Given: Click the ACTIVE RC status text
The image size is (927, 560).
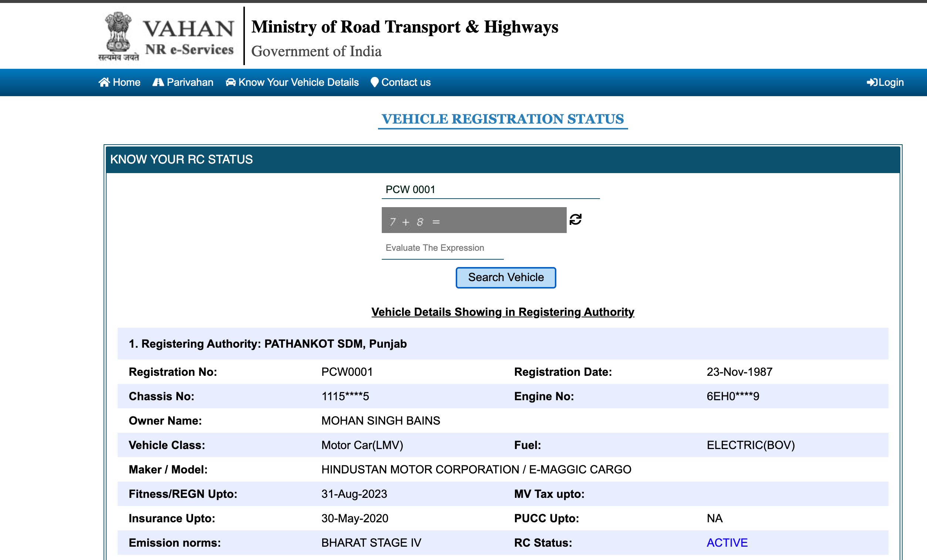Looking at the screenshot, I should click(x=727, y=543).
